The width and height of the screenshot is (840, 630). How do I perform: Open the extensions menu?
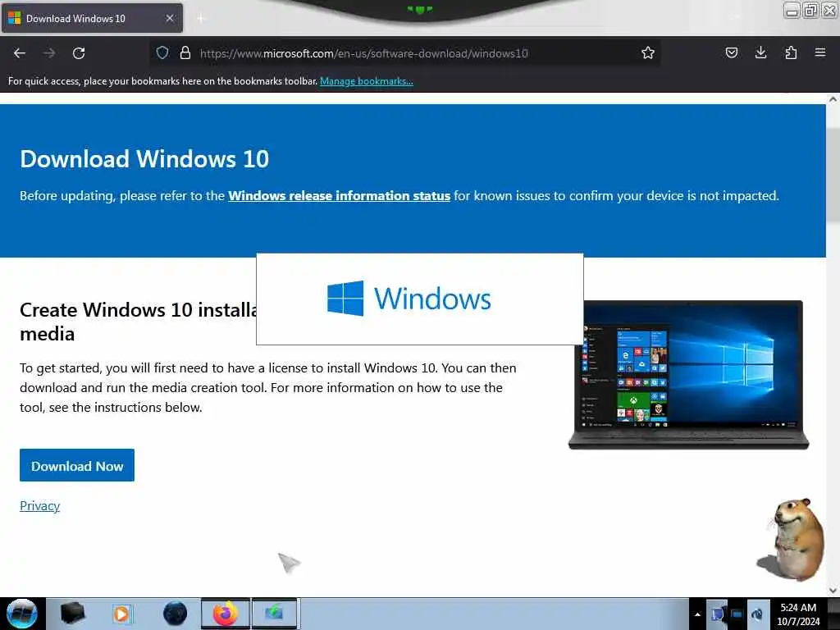pos(791,52)
